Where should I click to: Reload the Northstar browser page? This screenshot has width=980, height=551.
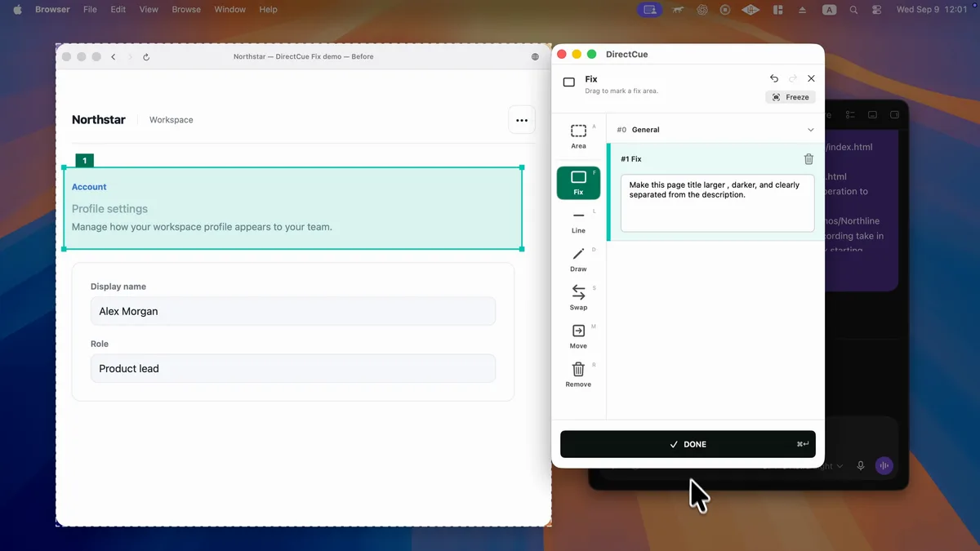146,57
